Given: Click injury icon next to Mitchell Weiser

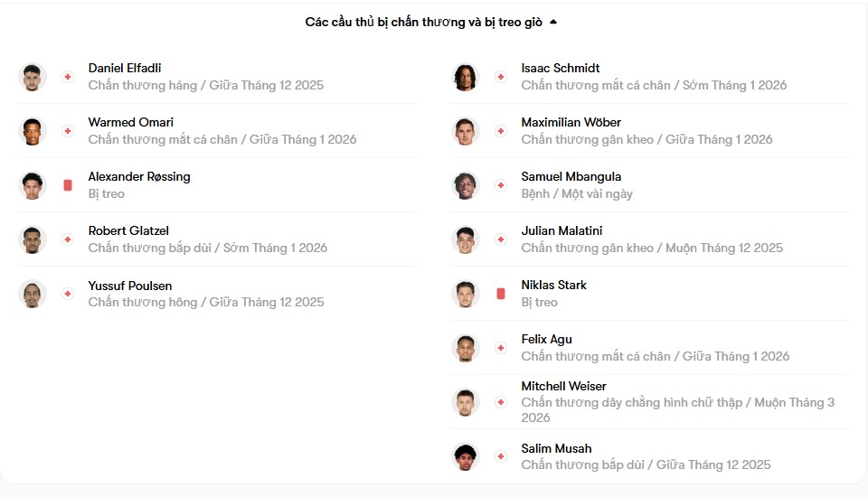Looking at the screenshot, I should point(501,402).
